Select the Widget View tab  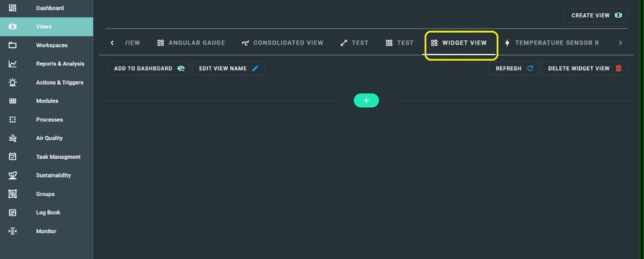coord(459,43)
